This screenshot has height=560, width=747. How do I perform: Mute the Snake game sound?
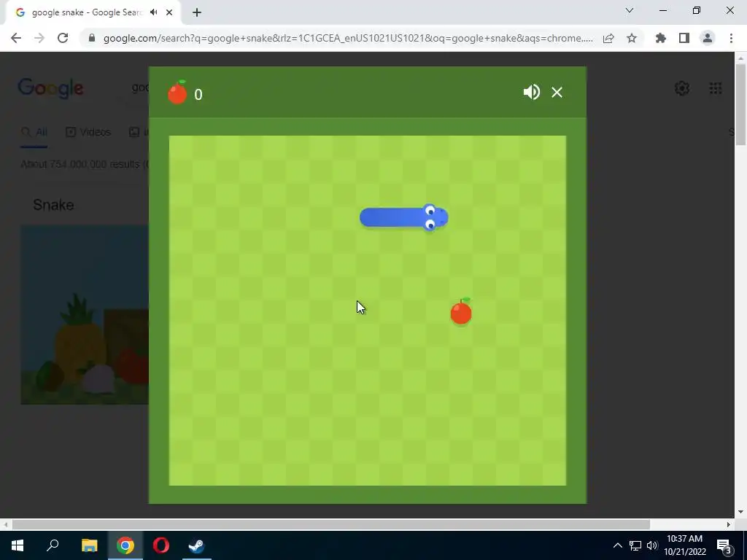point(531,92)
